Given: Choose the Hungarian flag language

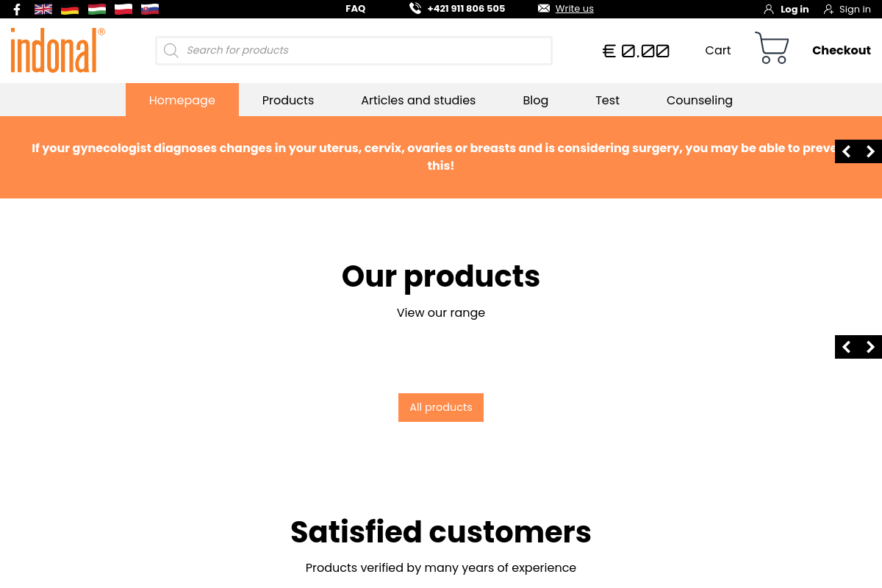Looking at the screenshot, I should coord(97,10).
